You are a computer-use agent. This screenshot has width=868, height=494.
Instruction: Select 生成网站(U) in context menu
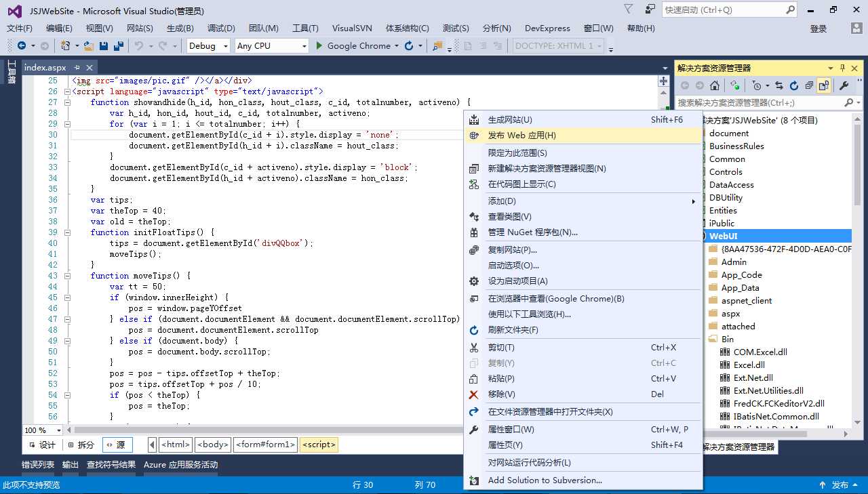click(x=584, y=120)
